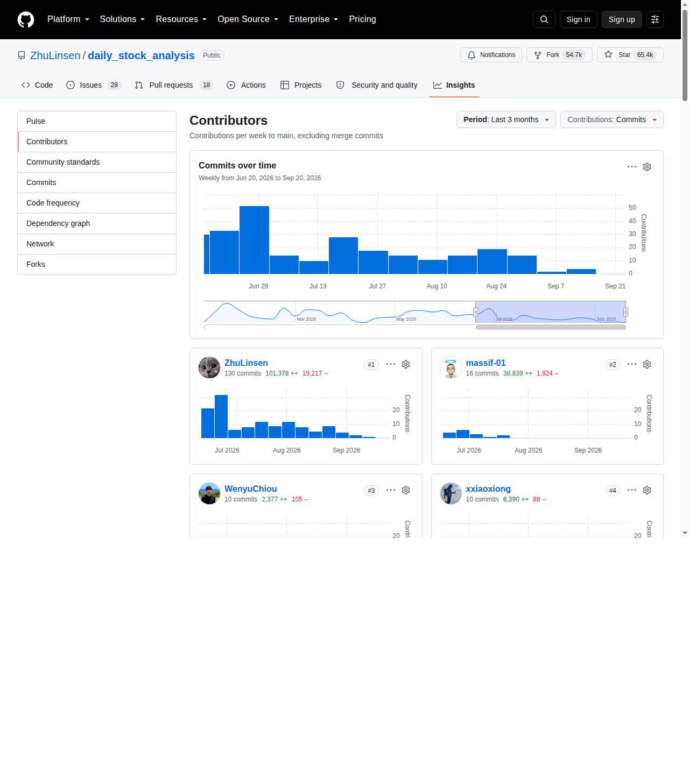
Task: Select Code frequency in the sidebar
Action: (97, 203)
